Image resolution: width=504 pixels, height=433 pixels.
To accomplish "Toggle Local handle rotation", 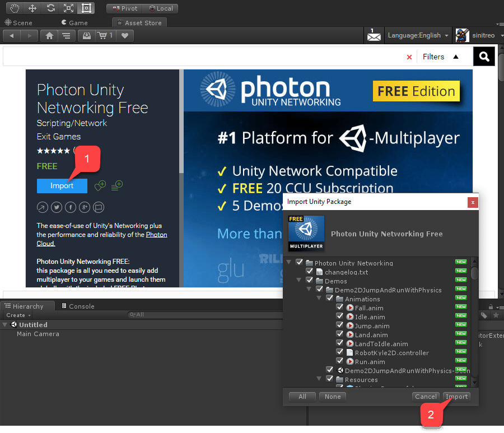I will point(160,8).
